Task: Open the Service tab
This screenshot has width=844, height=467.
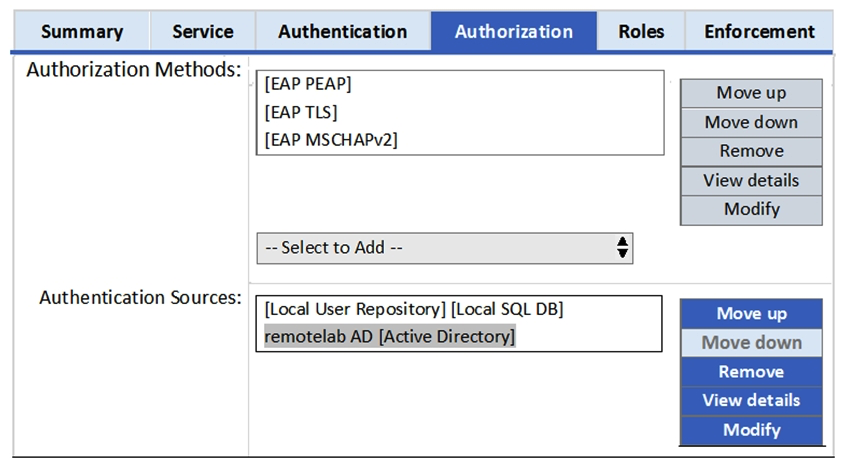Action: 203,31
